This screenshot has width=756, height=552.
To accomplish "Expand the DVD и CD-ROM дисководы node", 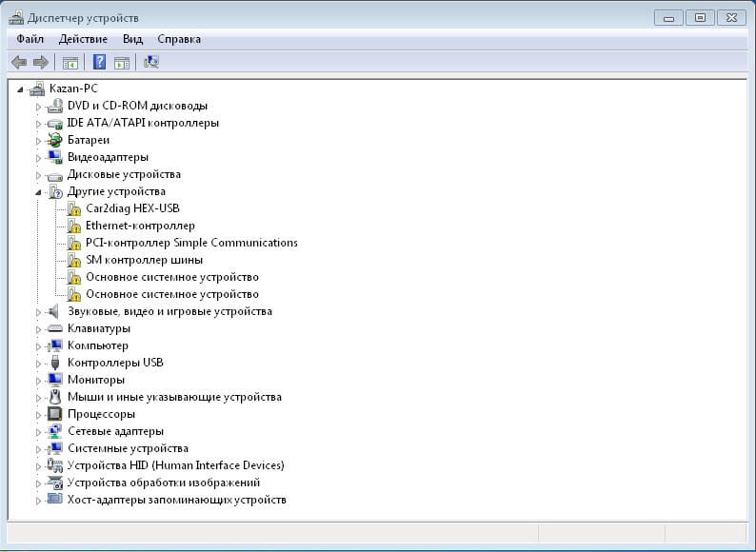I will 39,106.
